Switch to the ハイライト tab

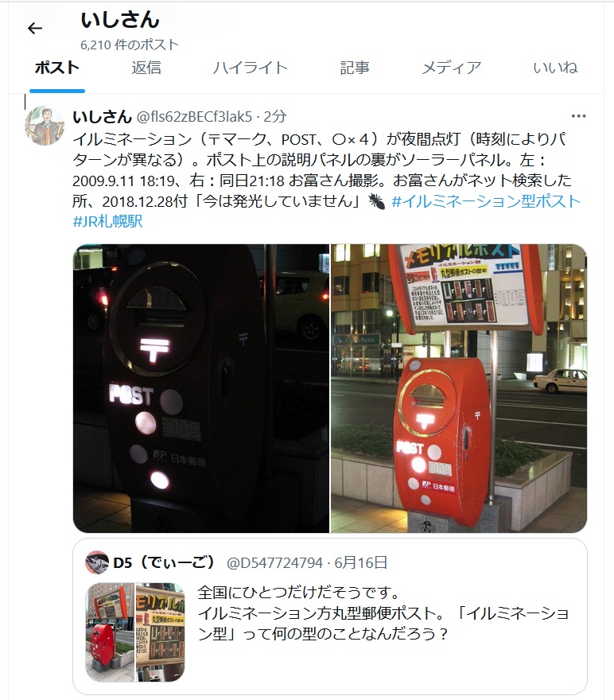(250, 68)
